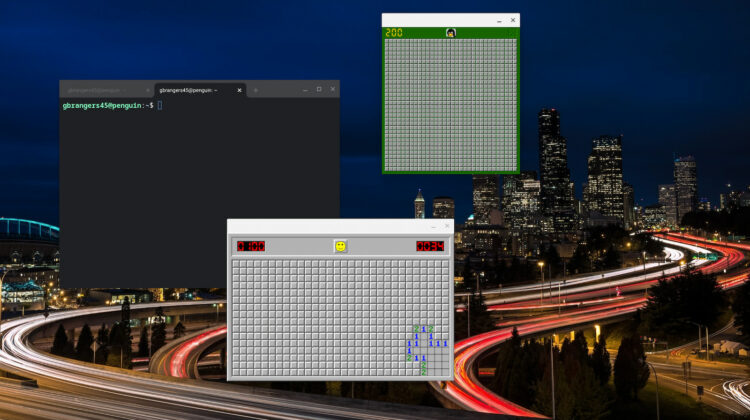Screen dimensions: 750x420
Task: Close the active terminal tab
Action: [240, 90]
